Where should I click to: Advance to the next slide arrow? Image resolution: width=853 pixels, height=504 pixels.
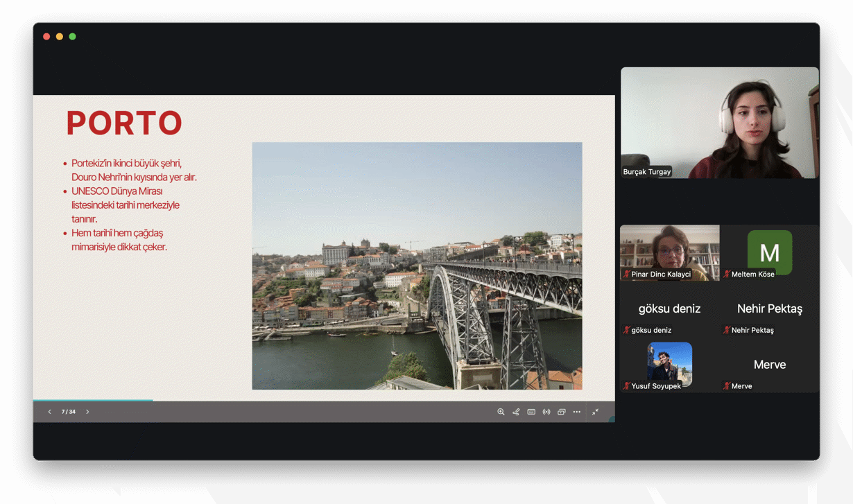87,412
